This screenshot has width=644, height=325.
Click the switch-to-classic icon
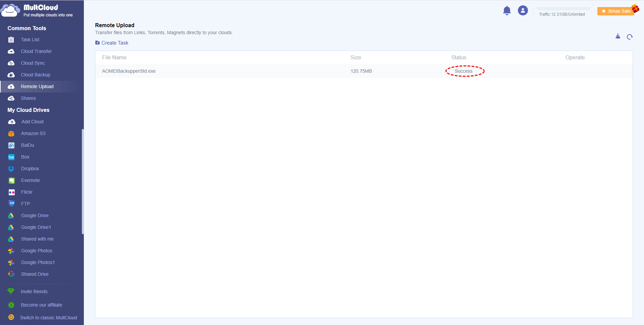click(x=11, y=317)
